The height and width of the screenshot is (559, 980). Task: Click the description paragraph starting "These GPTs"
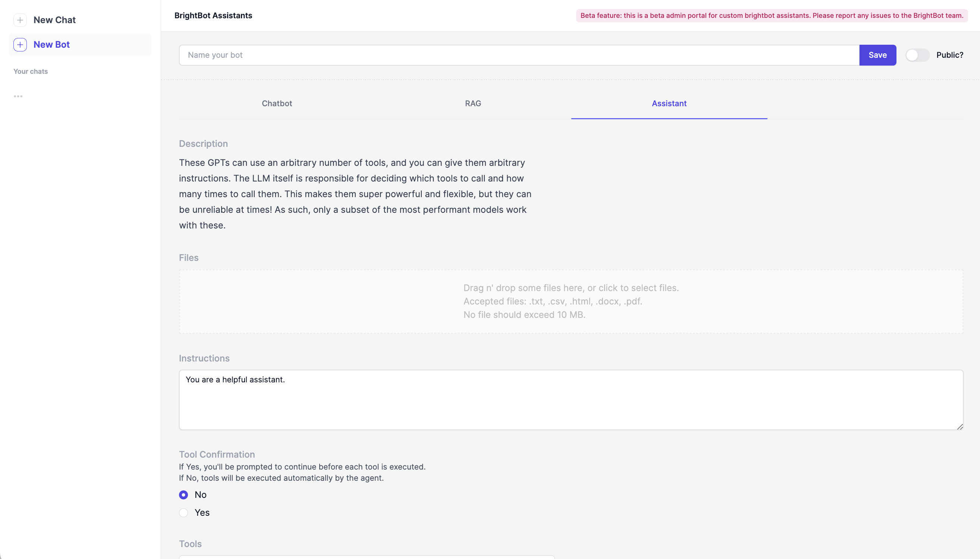[355, 194]
